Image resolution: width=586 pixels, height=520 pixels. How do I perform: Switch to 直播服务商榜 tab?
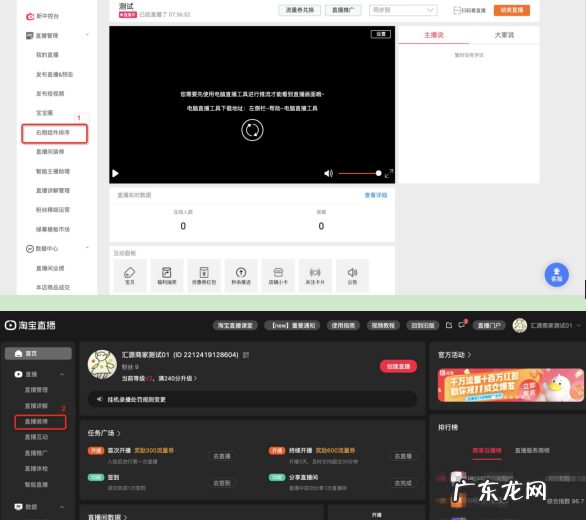[x=532, y=450]
